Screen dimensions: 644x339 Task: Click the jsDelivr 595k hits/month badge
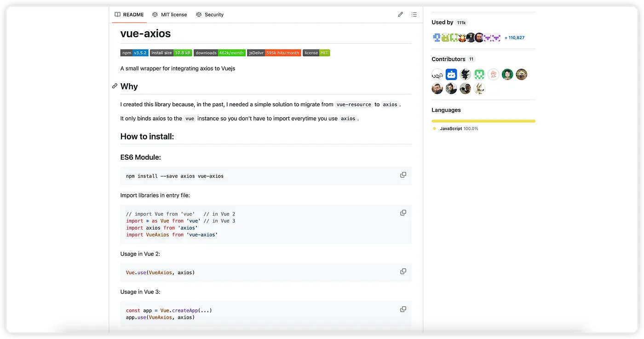[x=274, y=53]
